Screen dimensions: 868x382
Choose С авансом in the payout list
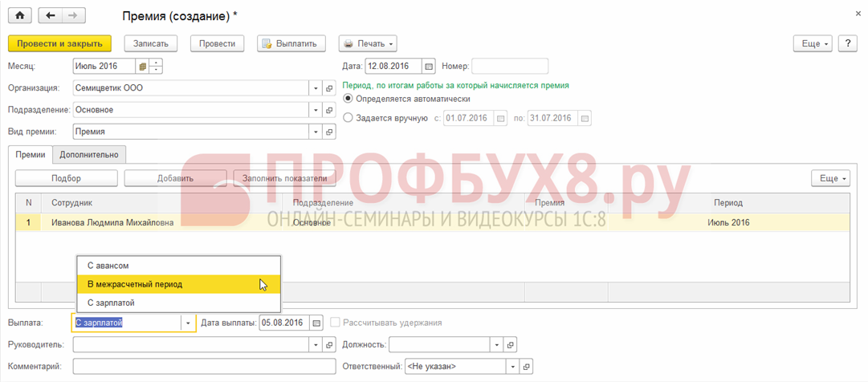click(x=179, y=266)
